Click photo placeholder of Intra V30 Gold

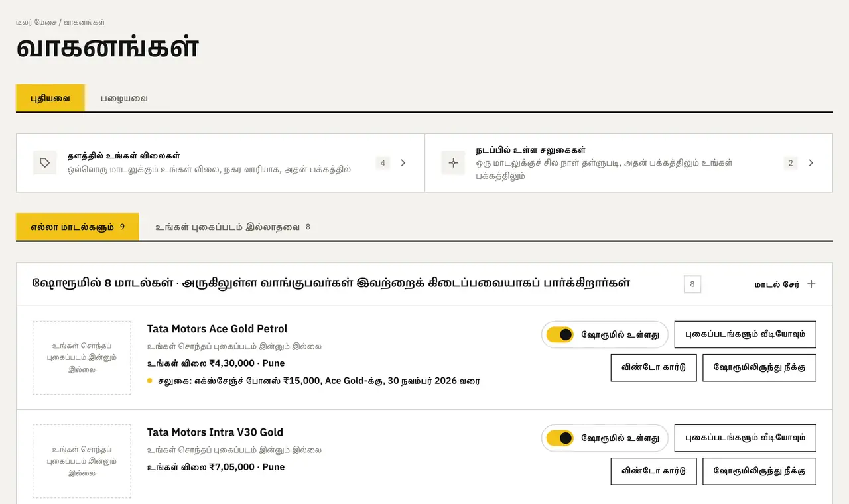pyautogui.click(x=82, y=461)
